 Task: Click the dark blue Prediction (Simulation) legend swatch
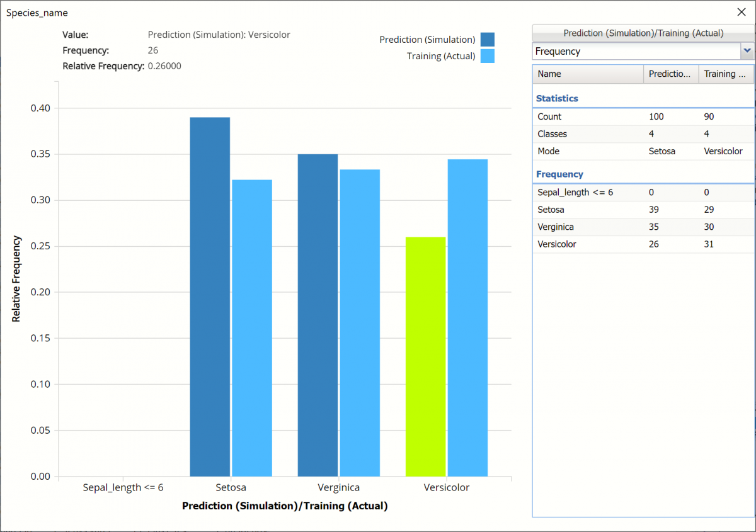487,40
